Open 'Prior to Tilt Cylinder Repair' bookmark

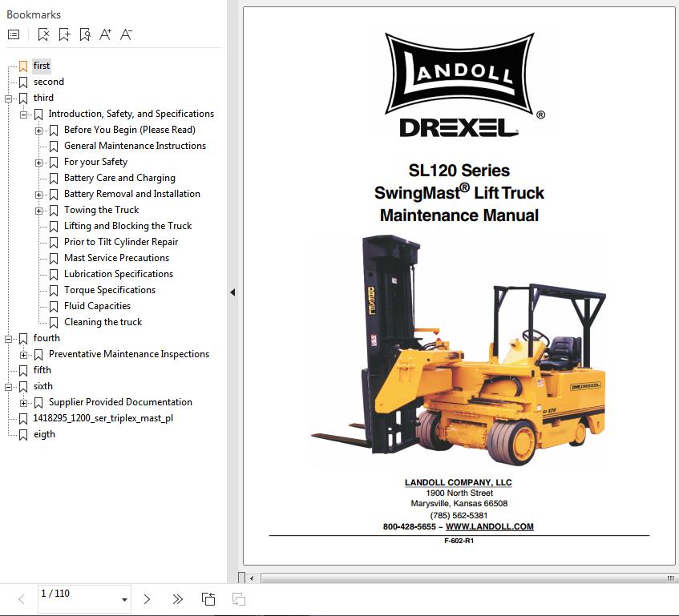click(x=121, y=242)
